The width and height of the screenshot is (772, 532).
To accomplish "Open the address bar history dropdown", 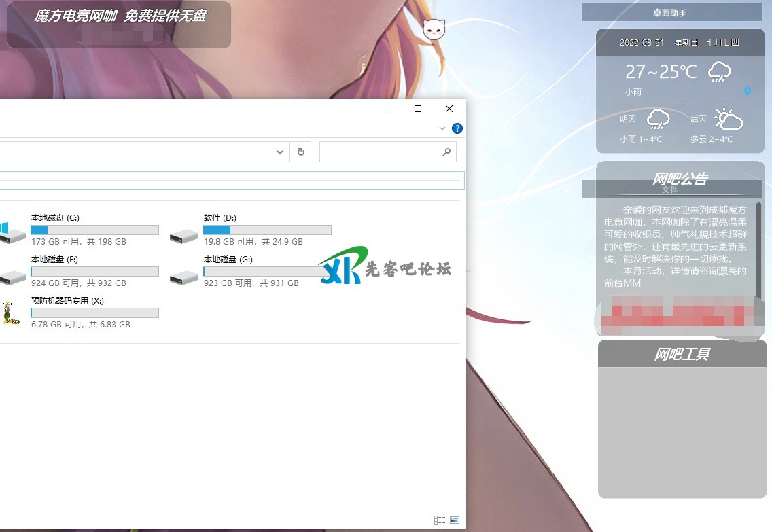I will point(280,152).
